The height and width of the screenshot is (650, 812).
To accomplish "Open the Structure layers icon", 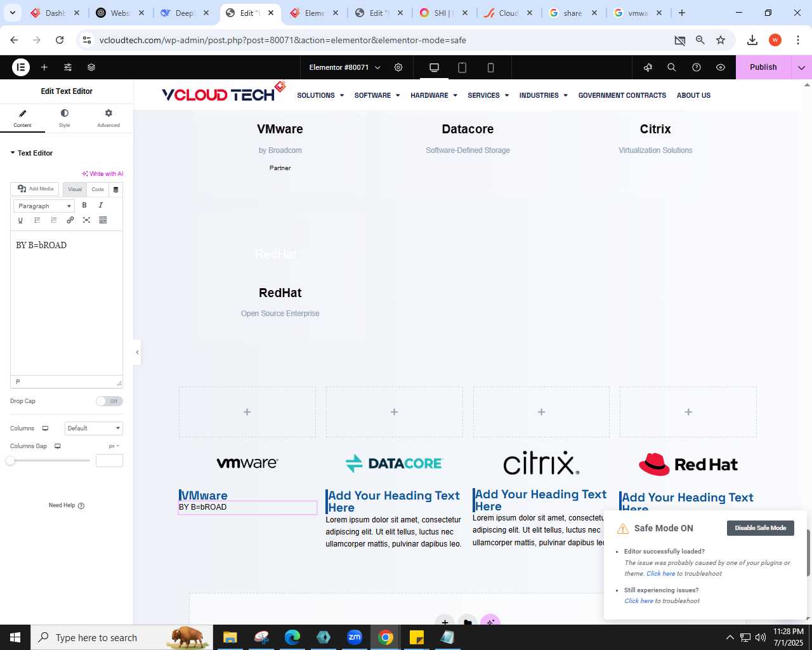I will pyautogui.click(x=91, y=67).
